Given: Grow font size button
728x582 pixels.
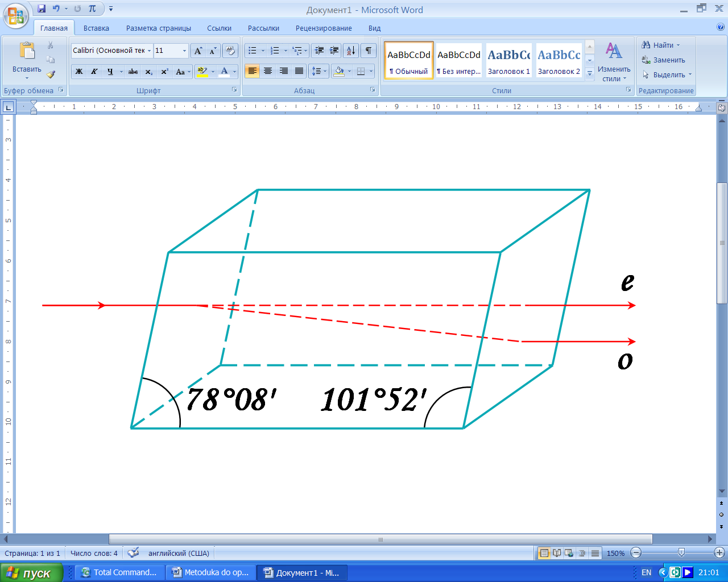Looking at the screenshot, I should click(198, 51).
